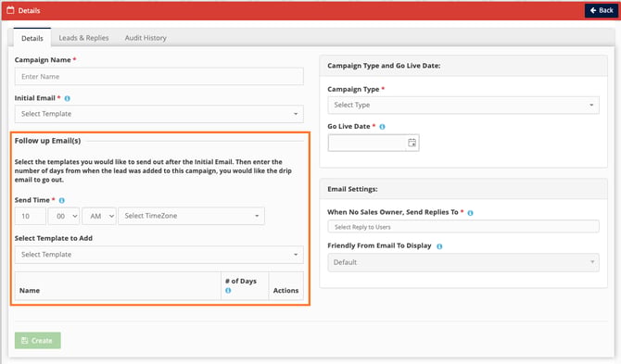Viewport: 621px width, 364px height.
Task: Open the Friendly From Email Default dropdown
Action: pos(463,262)
